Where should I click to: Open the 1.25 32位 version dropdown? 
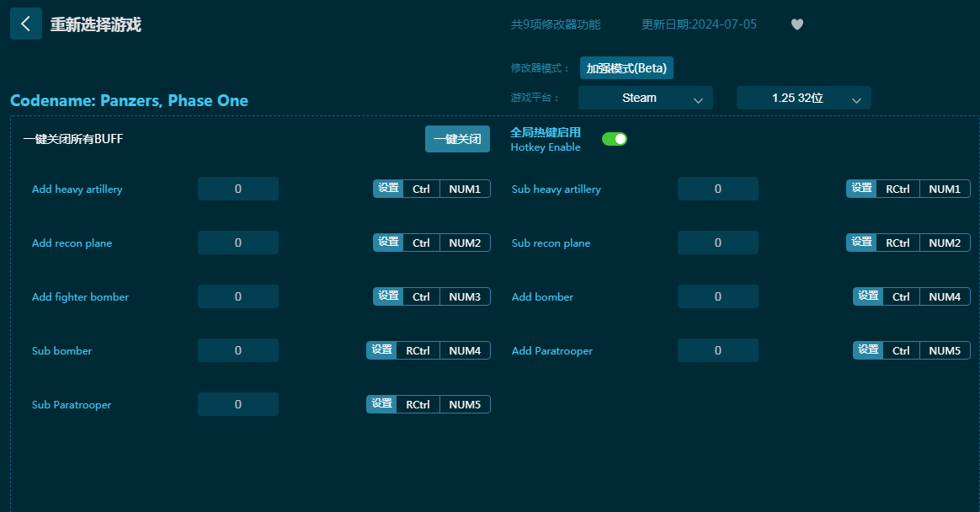click(804, 99)
